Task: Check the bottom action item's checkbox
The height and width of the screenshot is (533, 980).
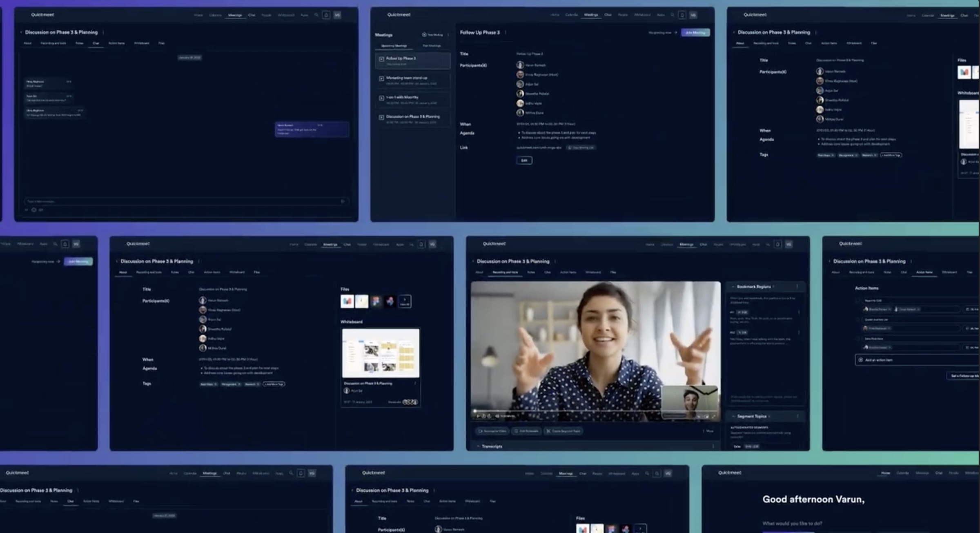Action: (857, 339)
